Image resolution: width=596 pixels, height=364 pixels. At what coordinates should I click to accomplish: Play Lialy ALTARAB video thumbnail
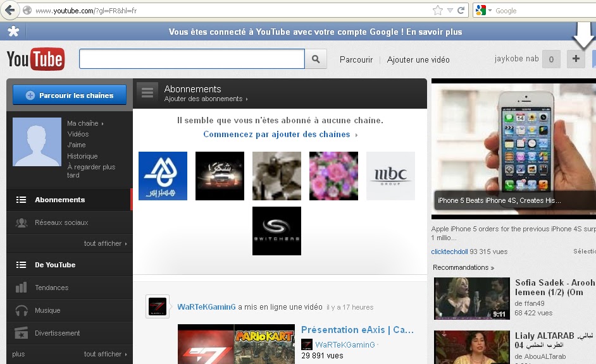[x=472, y=348]
